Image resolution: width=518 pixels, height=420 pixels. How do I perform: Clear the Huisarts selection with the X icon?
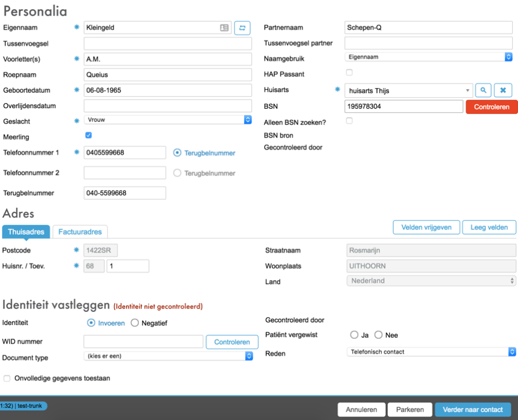(x=503, y=90)
